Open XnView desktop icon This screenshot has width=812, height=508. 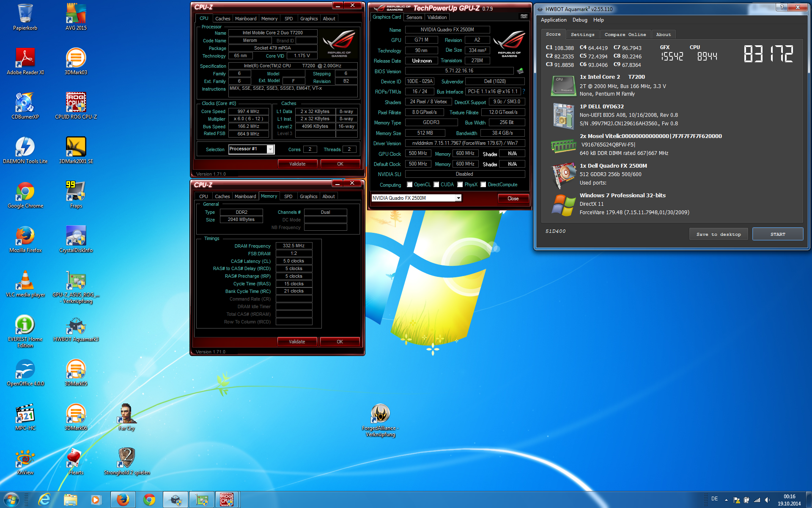[25, 461]
